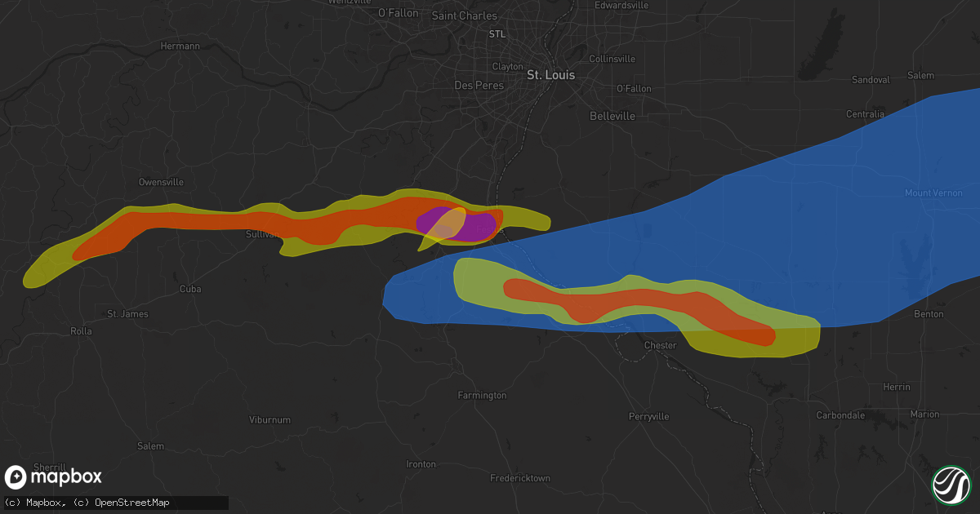Viewport: 980px width, 514px height.
Task: Click the Salem label near Sherrill
Action: click(x=150, y=446)
